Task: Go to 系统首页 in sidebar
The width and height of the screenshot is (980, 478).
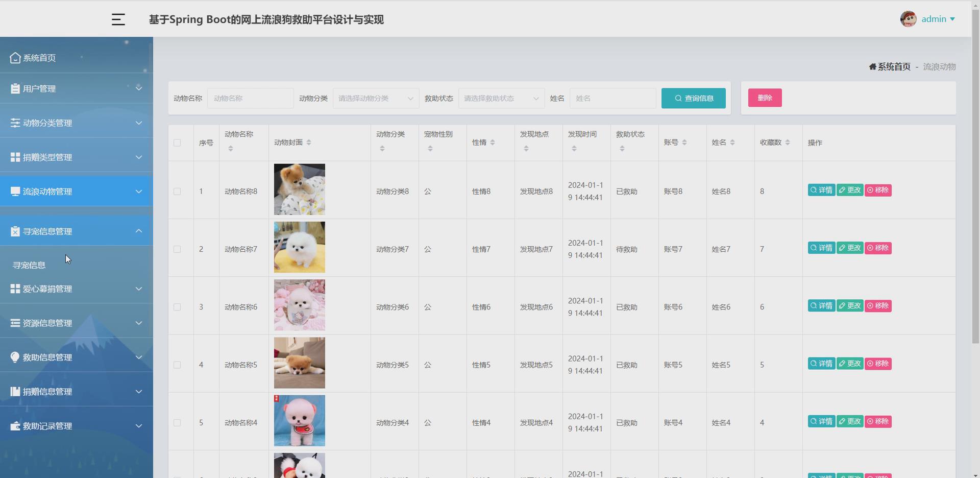Action: [x=39, y=58]
